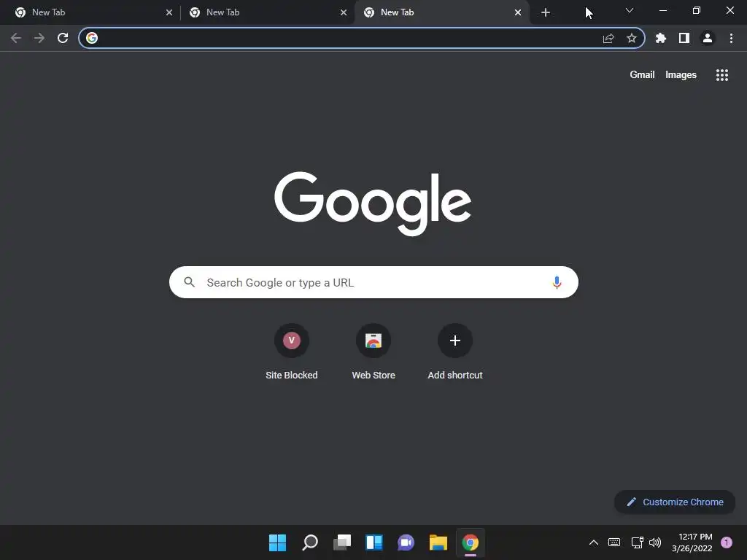Click the Chrome taskbar icon

471,542
